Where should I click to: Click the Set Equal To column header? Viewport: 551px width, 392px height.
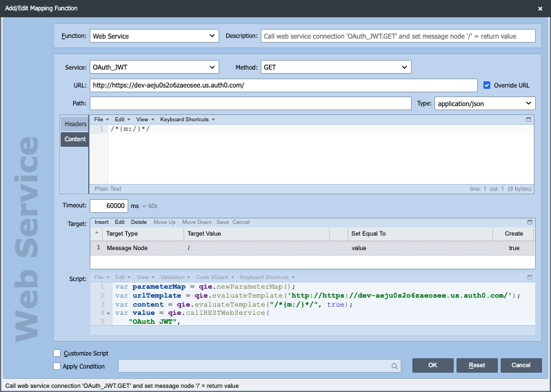(420, 234)
